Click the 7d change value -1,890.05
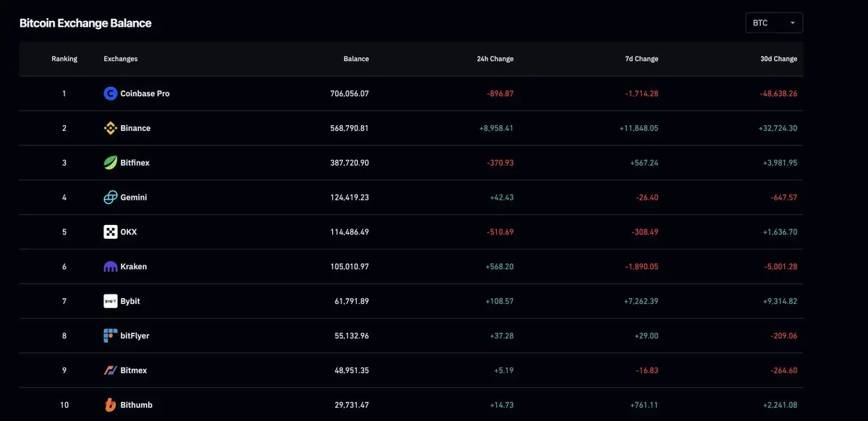868x421 pixels. coord(642,267)
